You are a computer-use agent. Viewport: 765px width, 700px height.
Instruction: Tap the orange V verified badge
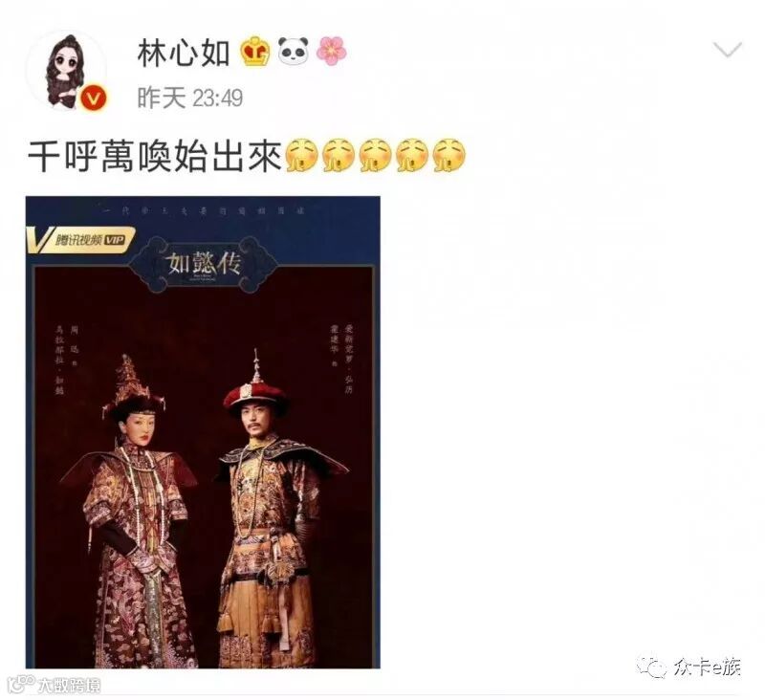click(94, 98)
